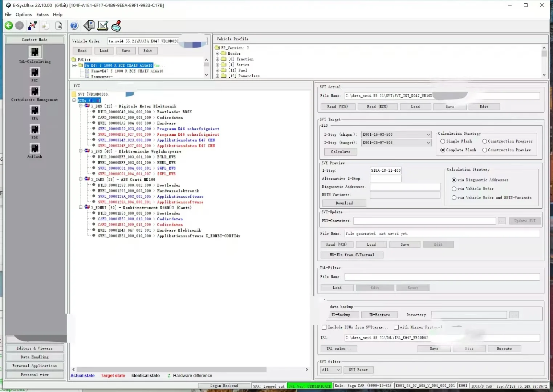The height and width of the screenshot is (392, 553).
Task: Click the Header folder icon in Vehicle Profile
Action: point(224,53)
